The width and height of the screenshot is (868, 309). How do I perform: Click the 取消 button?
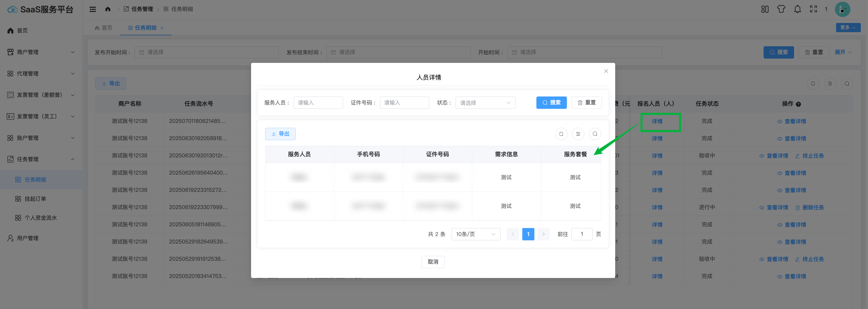point(433,262)
